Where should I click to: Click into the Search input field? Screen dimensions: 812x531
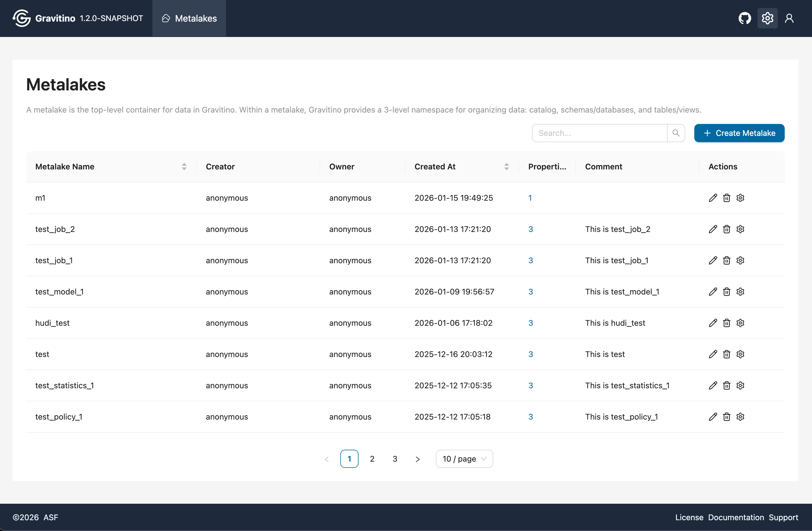599,133
